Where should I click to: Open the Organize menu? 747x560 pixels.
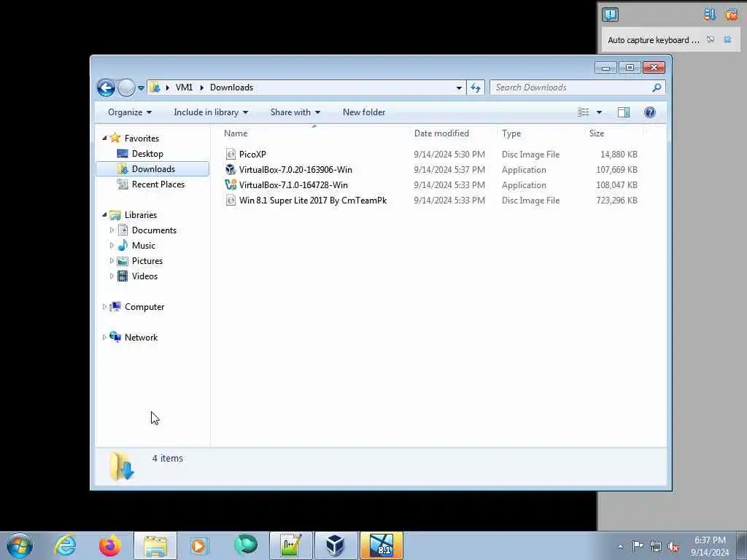click(130, 112)
